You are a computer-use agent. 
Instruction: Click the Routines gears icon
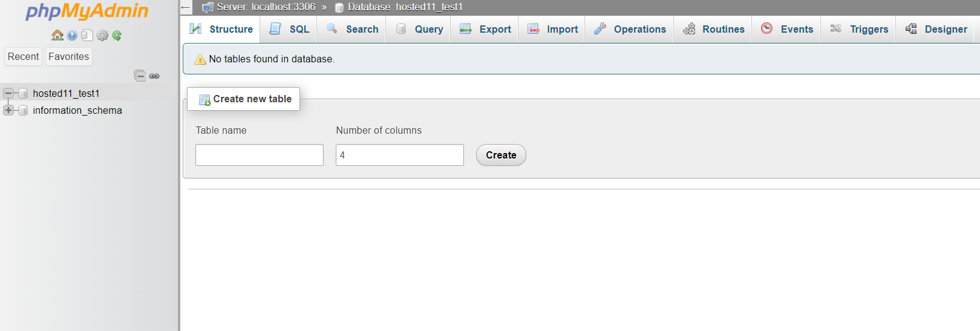pyautogui.click(x=689, y=28)
